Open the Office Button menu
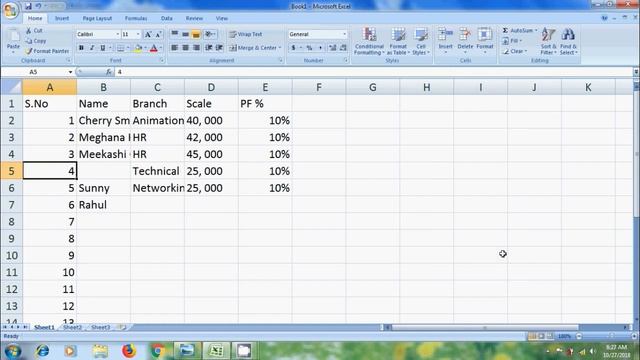Image resolution: width=640 pixels, height=360 pixels. click(10, 9)
